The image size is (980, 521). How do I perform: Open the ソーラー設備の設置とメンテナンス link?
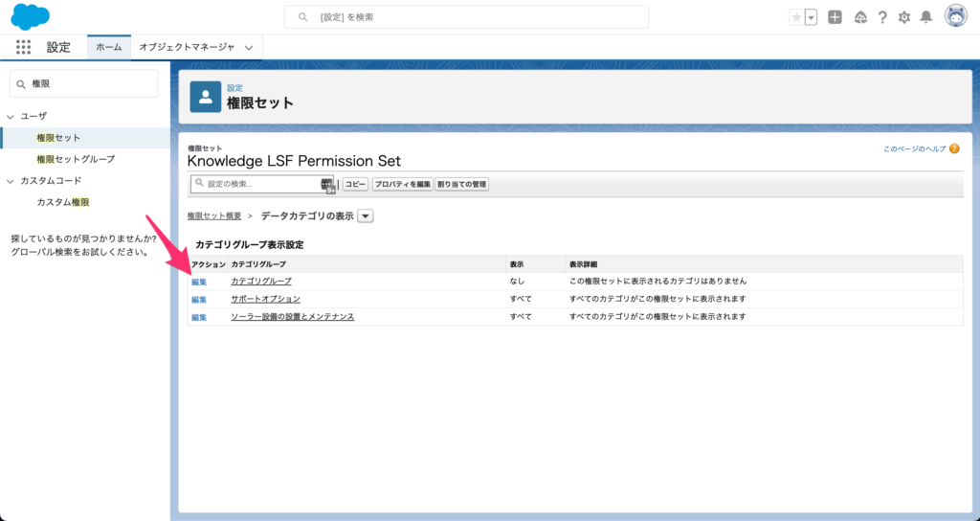293,316
